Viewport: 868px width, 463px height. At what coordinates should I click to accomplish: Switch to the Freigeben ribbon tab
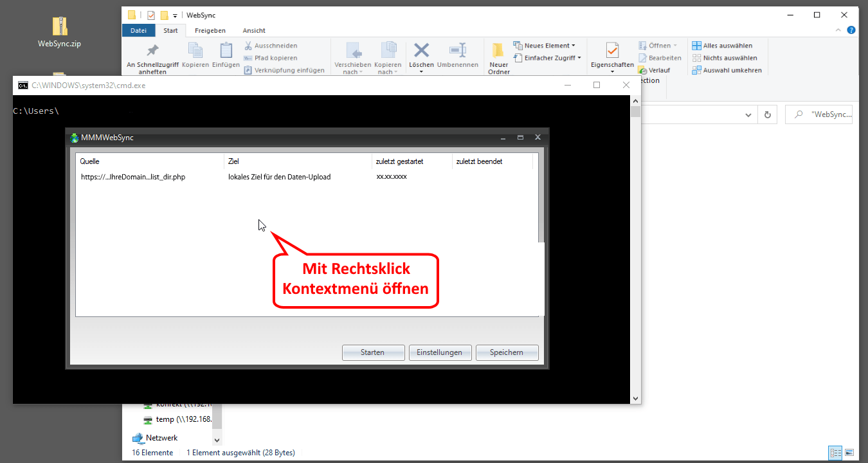210,30
